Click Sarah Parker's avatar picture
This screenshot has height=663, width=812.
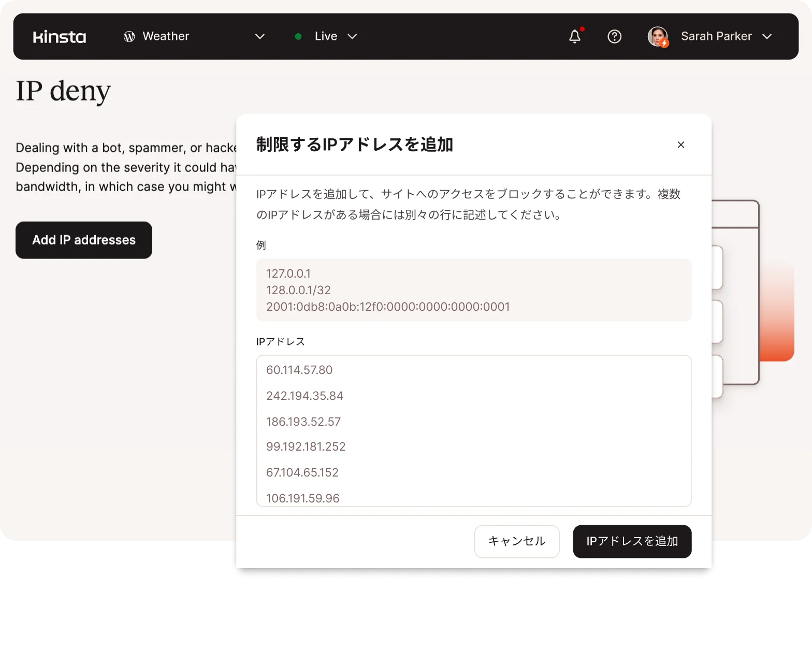point(658,37)
